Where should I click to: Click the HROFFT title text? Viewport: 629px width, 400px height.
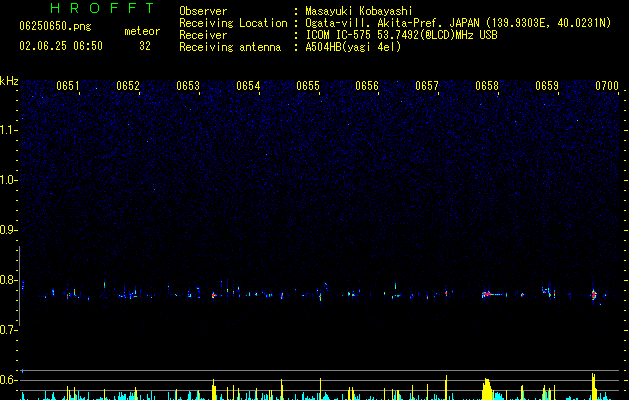click(102, 8)
